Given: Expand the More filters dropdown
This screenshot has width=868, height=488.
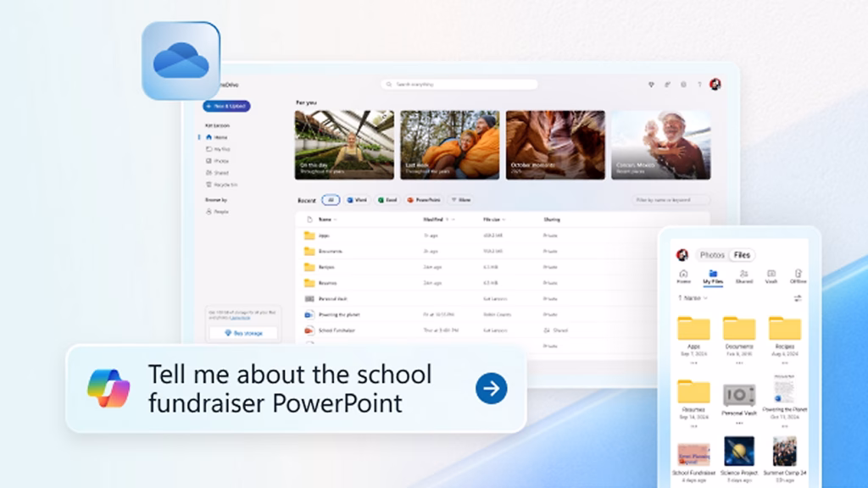Looking at the screenshot, I should pyautogui.click(x=460, y=200).
